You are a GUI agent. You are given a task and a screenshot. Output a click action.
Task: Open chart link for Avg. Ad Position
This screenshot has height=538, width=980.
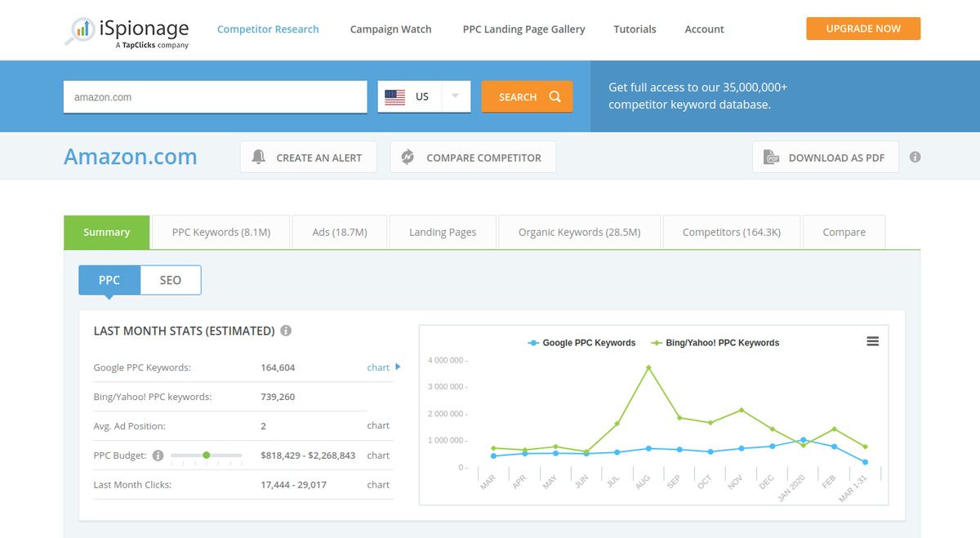point(378,425)
